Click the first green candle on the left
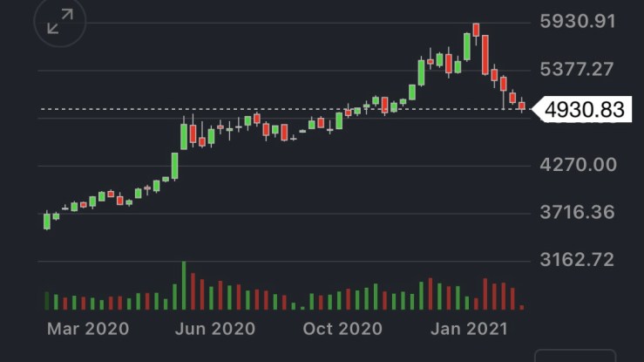This screenshot has width=644, height=362. pyautogui.click(x=47, y=221)
